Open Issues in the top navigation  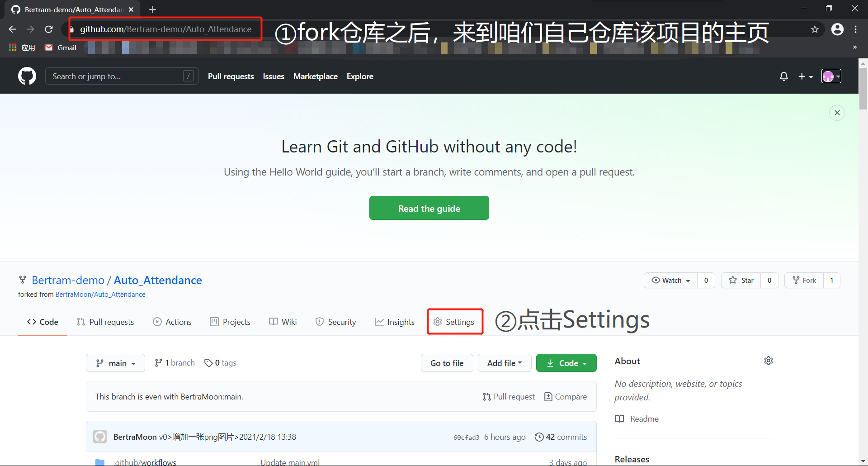pyautogui.click(x=274, y=76)
